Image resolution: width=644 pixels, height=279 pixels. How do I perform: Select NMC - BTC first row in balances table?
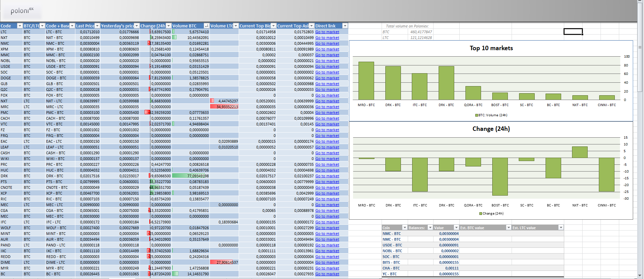tap(473, 234)
